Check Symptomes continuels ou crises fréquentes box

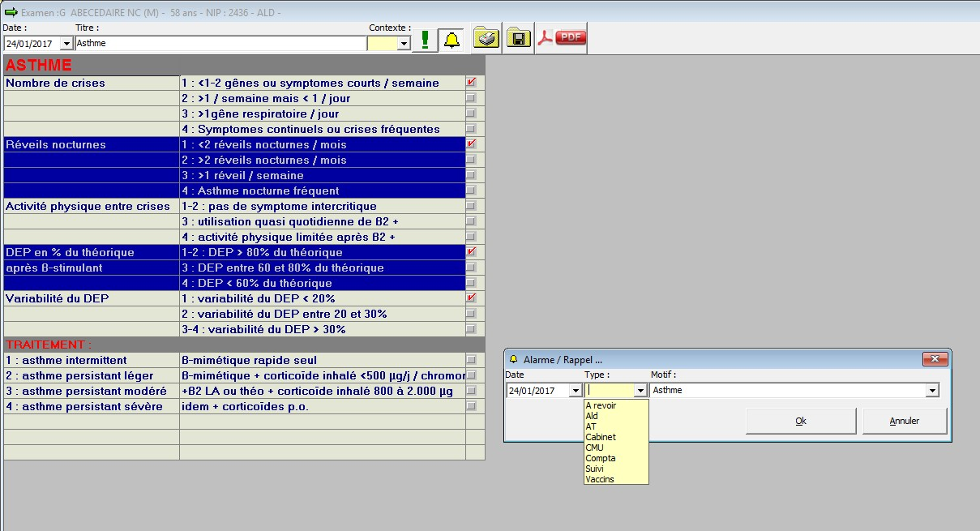click(471, 129)
